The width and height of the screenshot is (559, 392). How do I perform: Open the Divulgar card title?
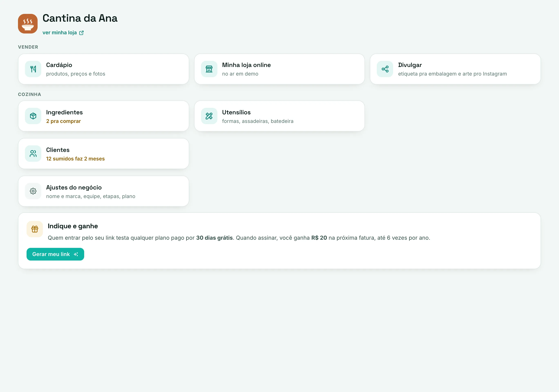tap(410, 65)
